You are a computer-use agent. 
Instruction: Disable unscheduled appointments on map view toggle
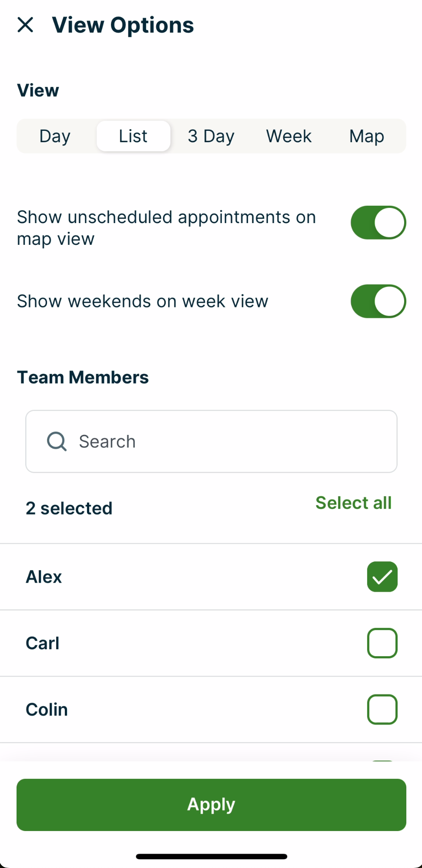[x=378, y=223]
